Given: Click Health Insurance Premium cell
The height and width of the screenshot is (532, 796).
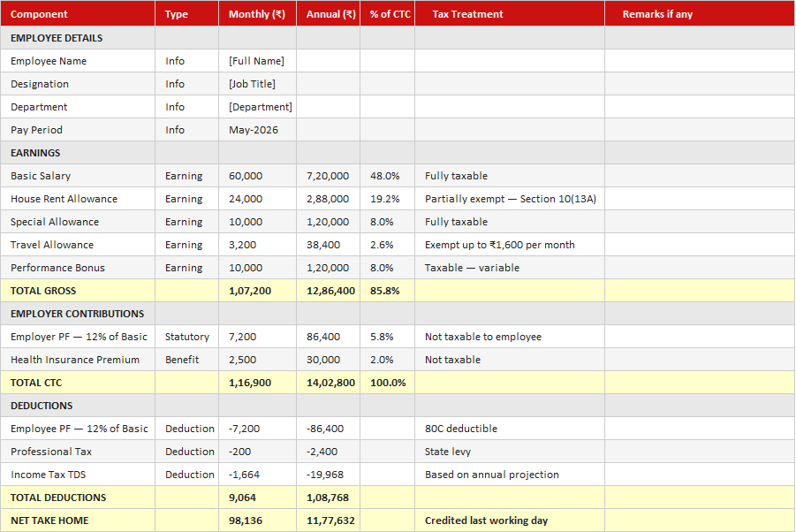Looking at the screenshot, I should point(78,360).
